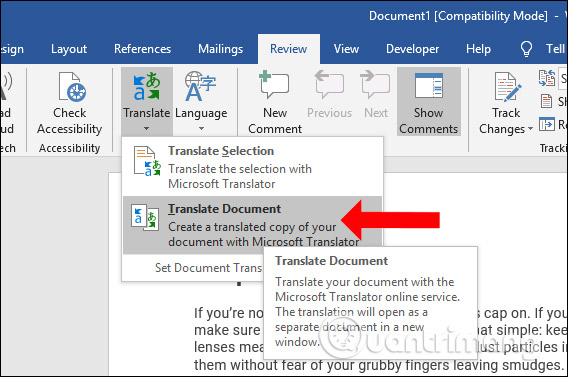This screenshot has width=568, height=377.
Task: Click the Reviewing Pane icon
Action: tap(546, 124)
